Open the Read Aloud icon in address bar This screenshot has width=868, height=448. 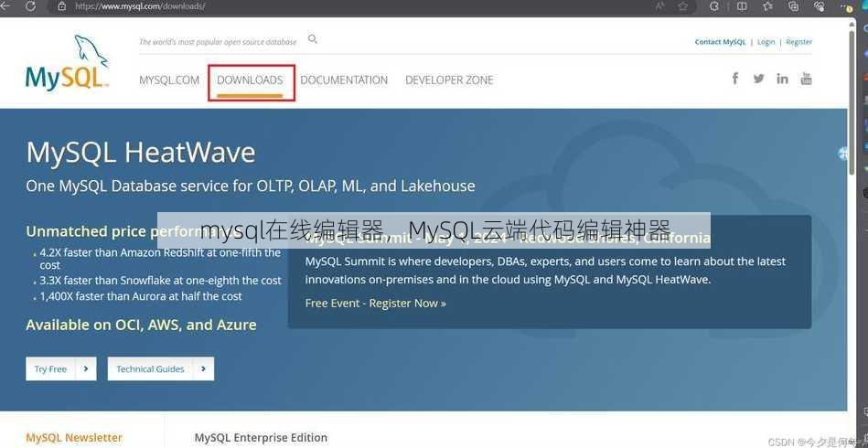659,6
